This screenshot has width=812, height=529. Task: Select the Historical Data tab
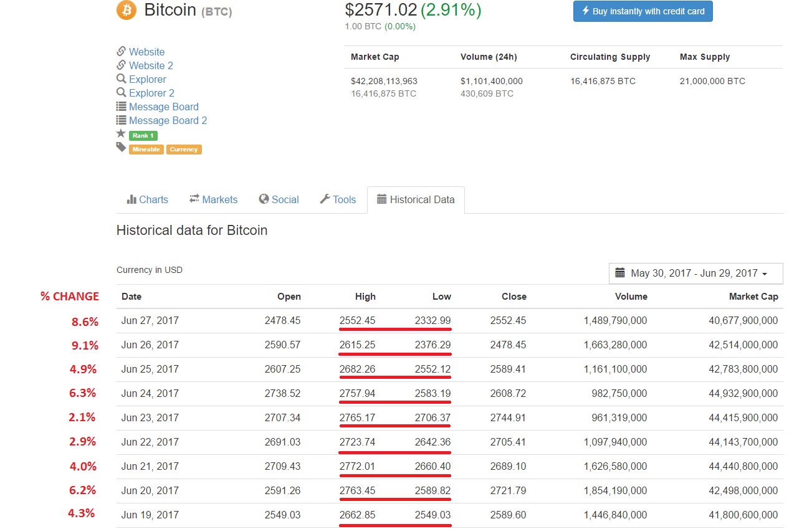416,199
